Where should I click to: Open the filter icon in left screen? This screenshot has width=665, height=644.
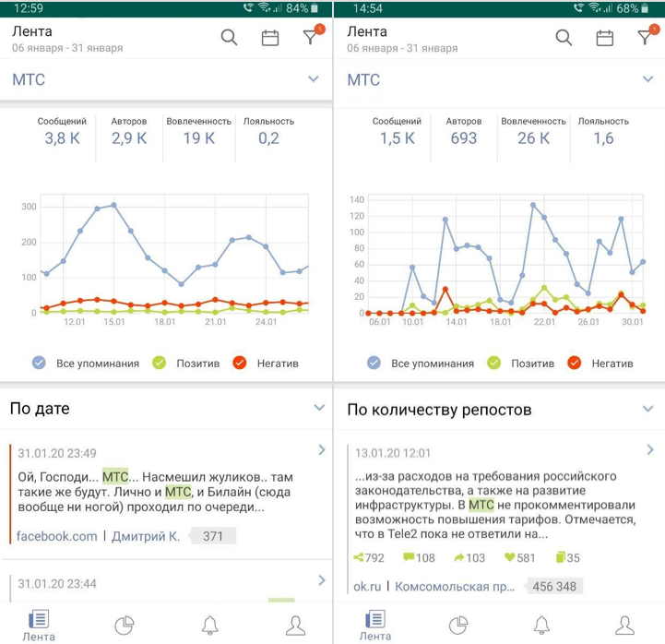tap(312, 36)
